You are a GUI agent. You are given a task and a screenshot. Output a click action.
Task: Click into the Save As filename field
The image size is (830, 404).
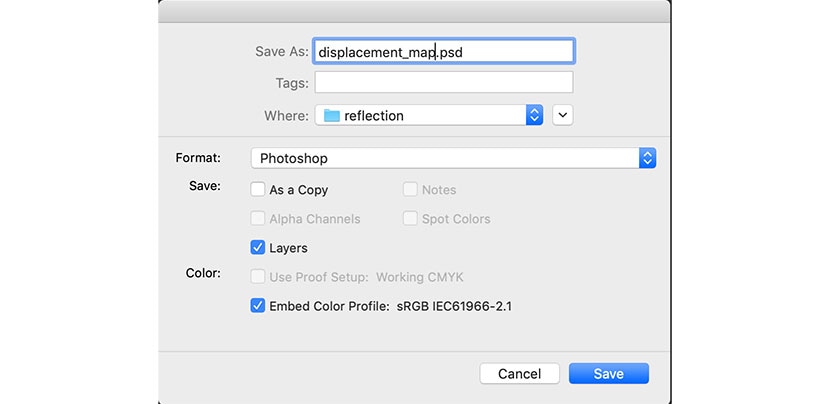click(443, 51)
